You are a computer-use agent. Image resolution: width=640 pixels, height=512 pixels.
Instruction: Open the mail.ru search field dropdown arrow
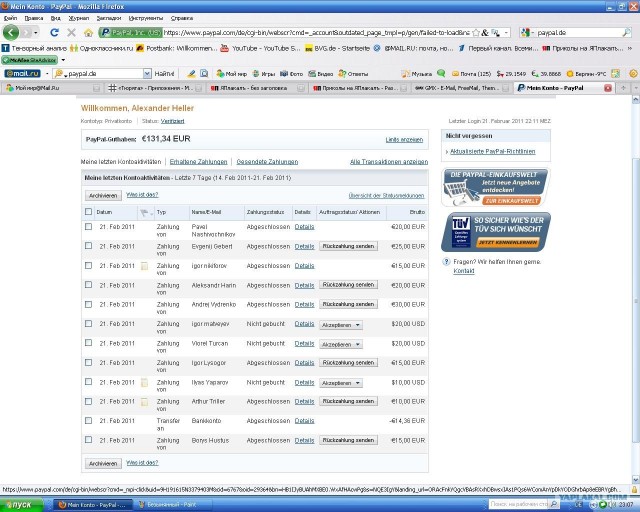(147, 73)
